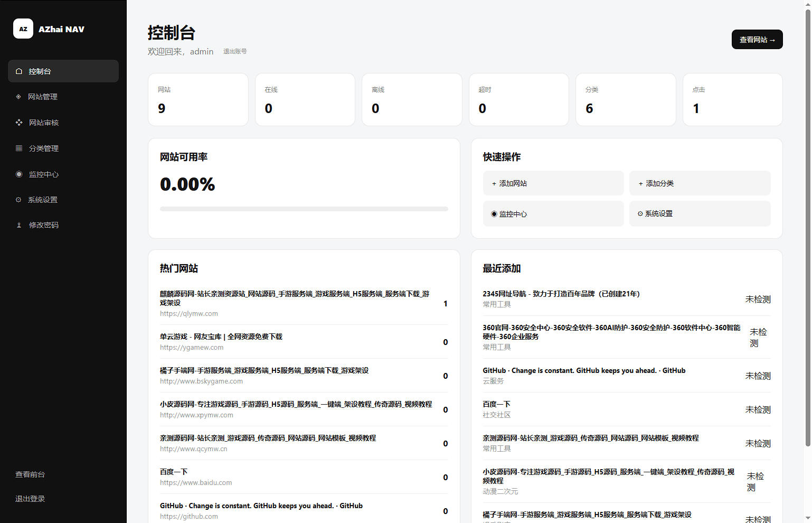Click the 添加网站 quick action
This screenshot has width=812, height=523.
tap(553, 183)
